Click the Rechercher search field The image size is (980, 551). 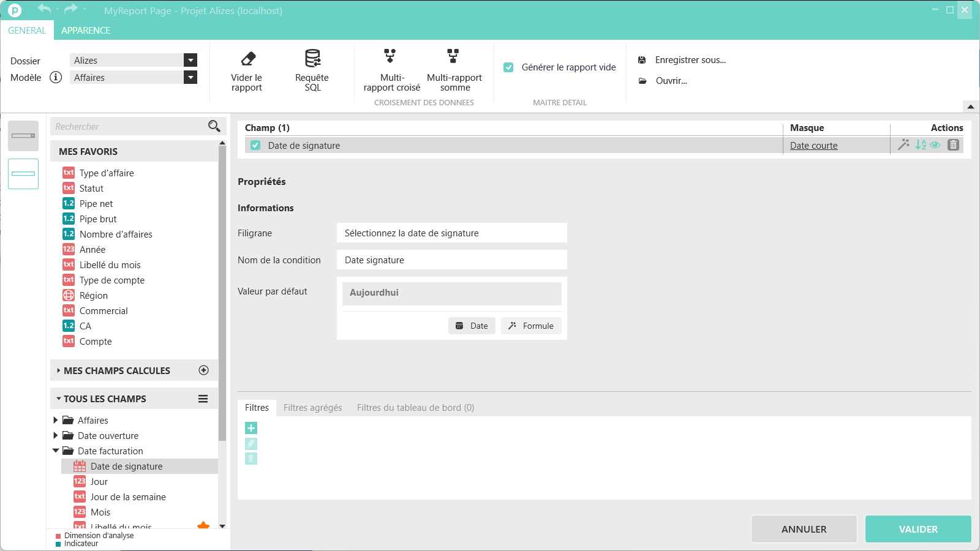click(129, 127)
